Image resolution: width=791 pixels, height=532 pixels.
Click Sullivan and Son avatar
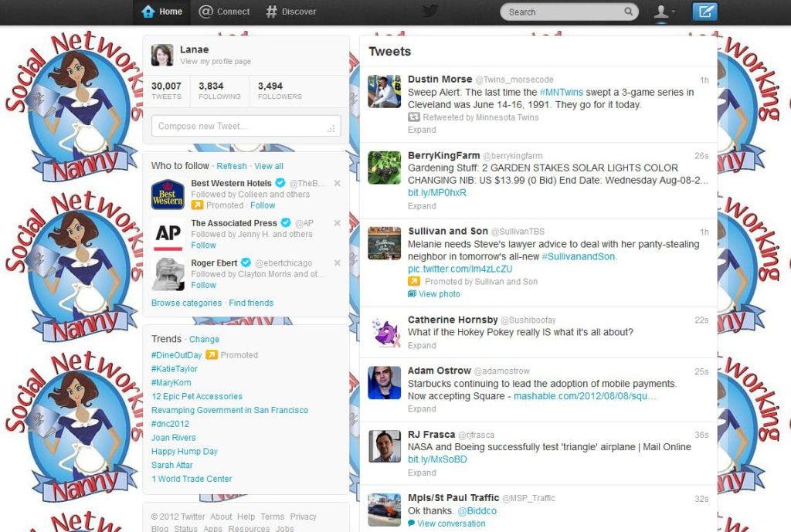point(384,243)
